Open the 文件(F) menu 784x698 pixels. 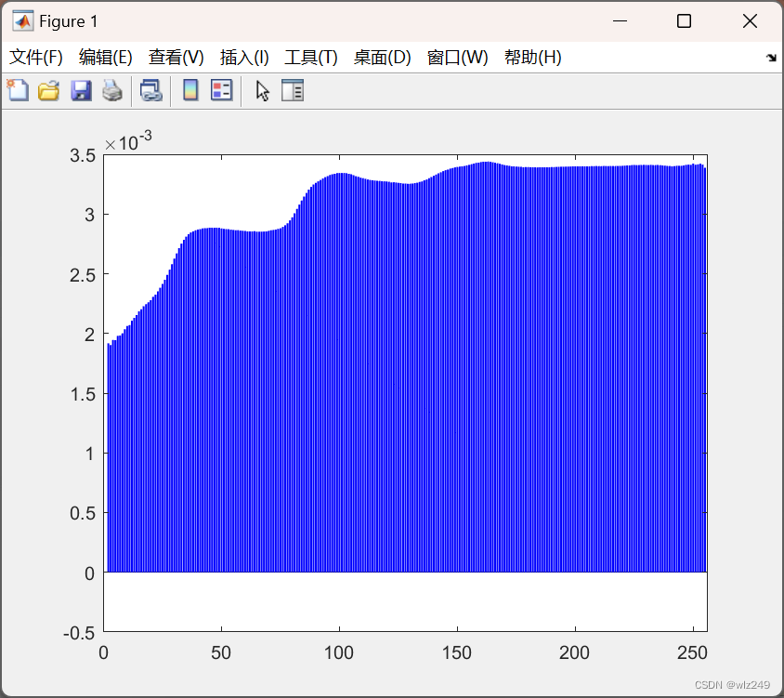click(x=36, y=57)
